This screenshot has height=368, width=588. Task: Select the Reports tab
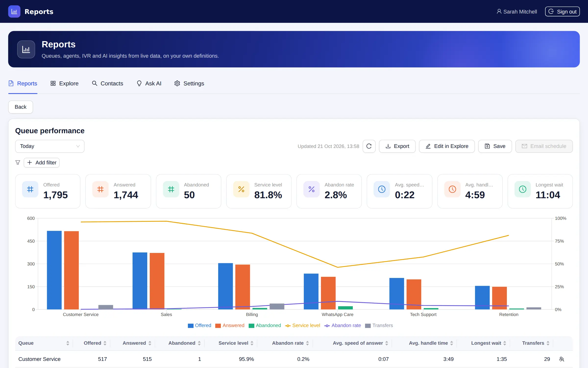23,83
